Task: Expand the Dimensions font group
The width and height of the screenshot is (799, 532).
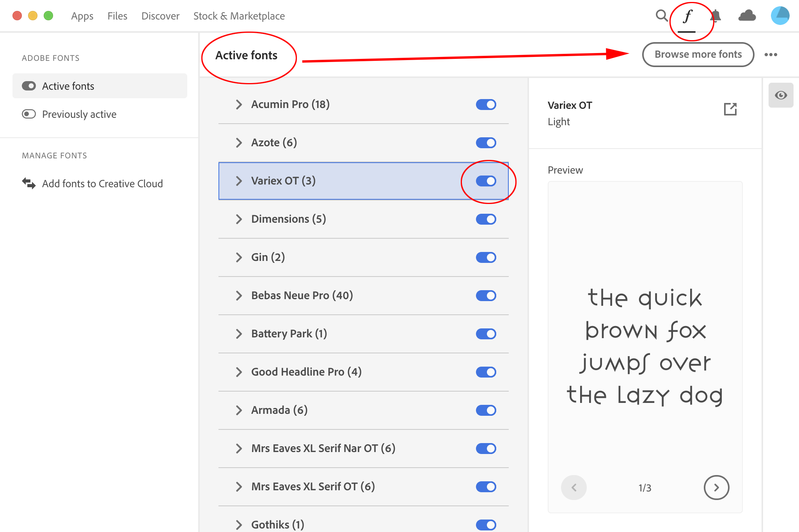Action: tap(239, 219)
